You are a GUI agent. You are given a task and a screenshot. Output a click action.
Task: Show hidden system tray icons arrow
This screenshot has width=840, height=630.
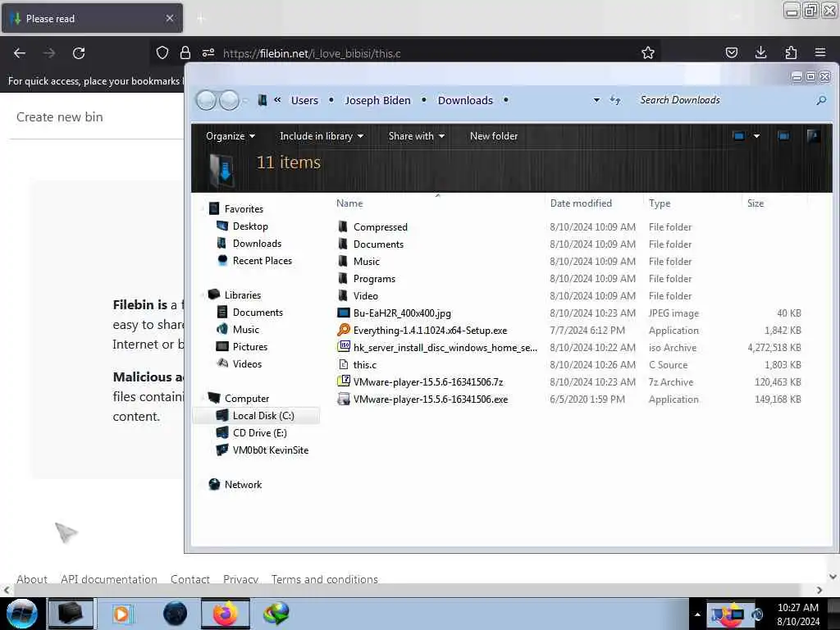[697, 614]
